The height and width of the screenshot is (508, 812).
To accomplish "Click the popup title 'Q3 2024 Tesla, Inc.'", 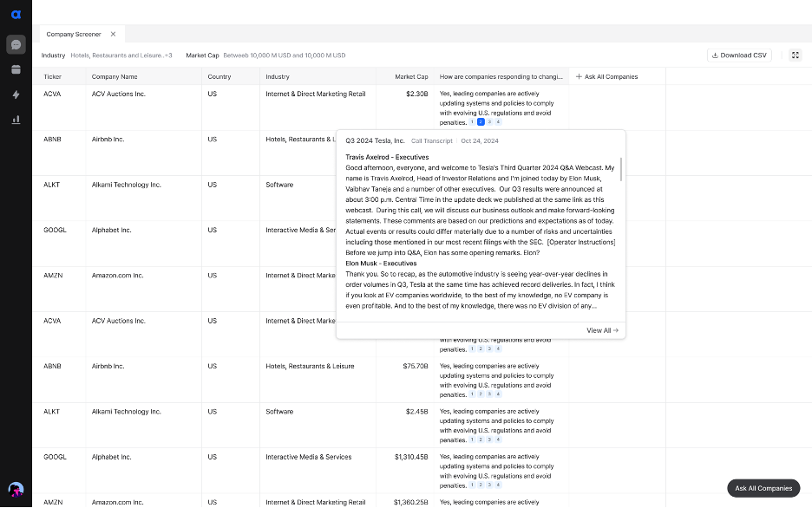I will [375, 140].
